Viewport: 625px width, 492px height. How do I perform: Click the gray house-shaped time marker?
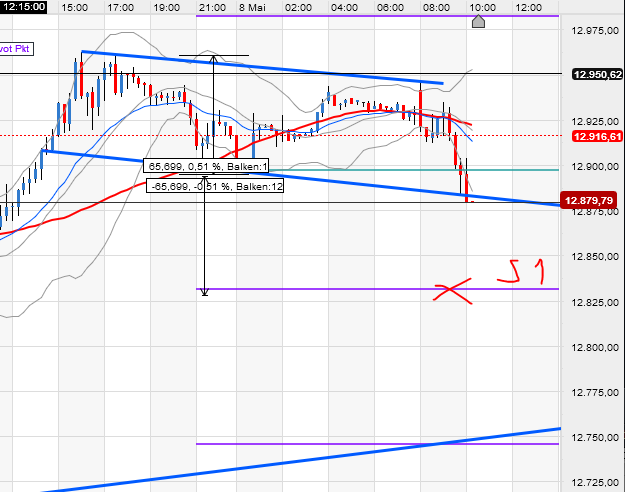pyautogui.click(x=478, y=22)
